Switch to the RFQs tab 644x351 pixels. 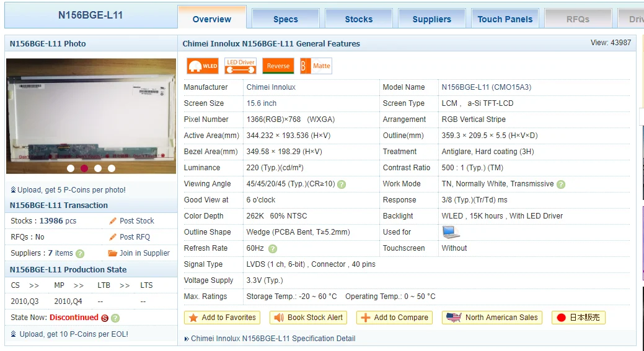tap(578, 19)
